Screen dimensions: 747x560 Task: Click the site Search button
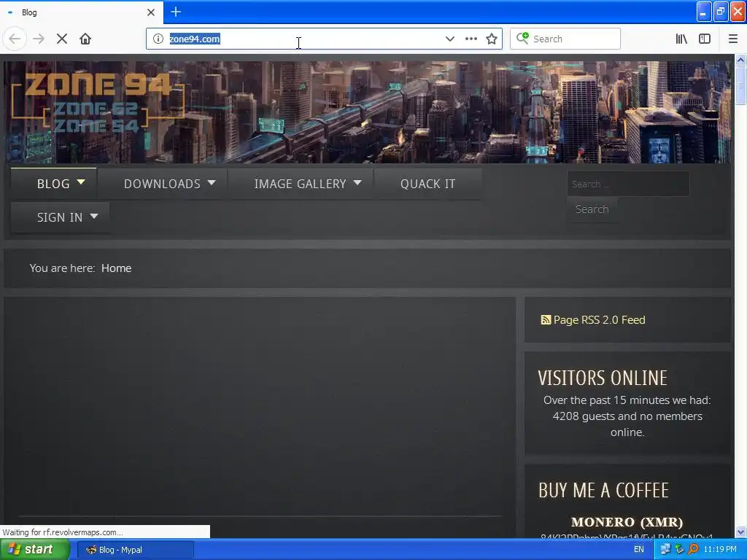592,209
